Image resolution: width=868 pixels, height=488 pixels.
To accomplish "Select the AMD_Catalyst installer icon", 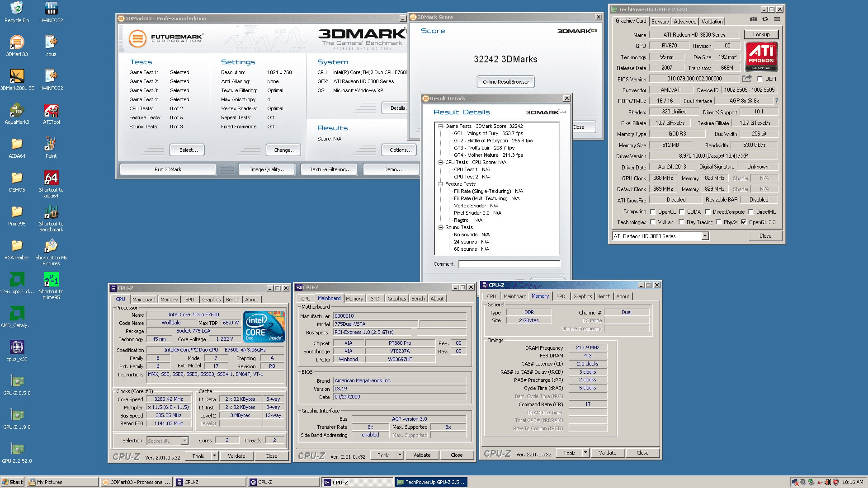I will click(x=17, y=317).
